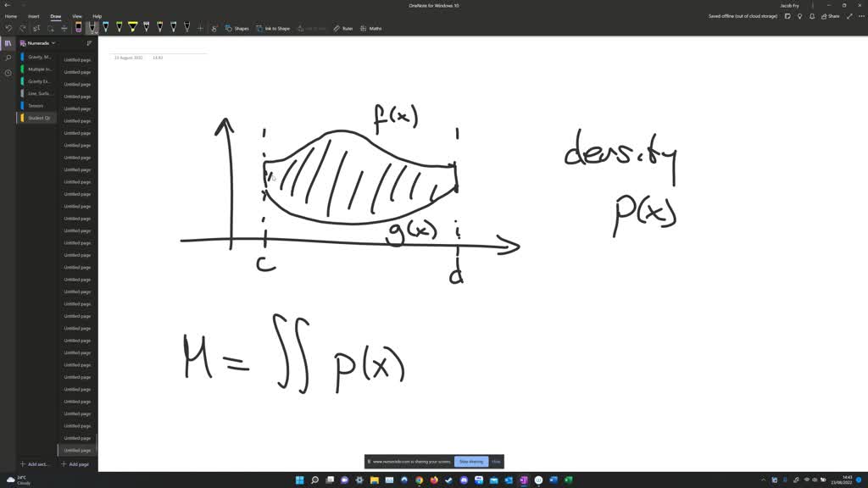Enter full screen mode via arrows icon
The height and width of the screenshot is (488, 868).
849,16
